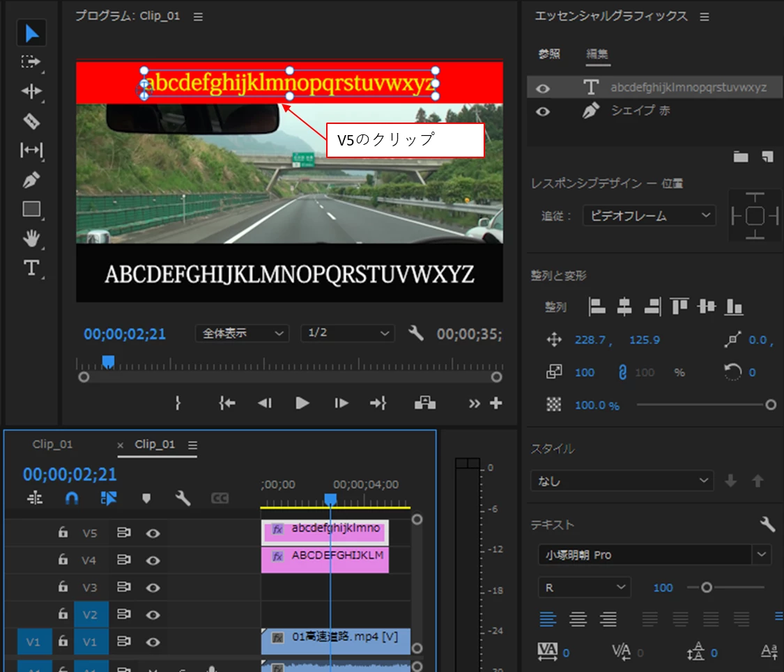This screenshot has height=672, width=784.
Task: Center align the text paragraph
Action: [x=578, y=620]
